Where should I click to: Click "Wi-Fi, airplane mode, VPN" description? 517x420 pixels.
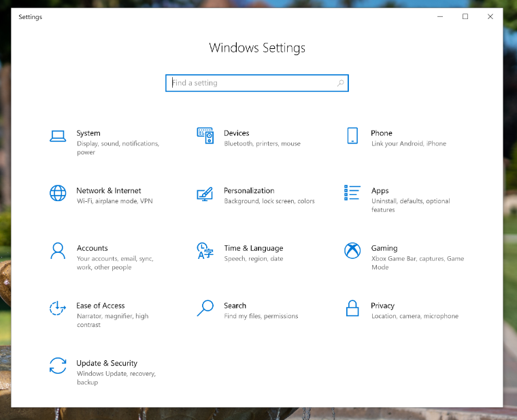[115, 201]
